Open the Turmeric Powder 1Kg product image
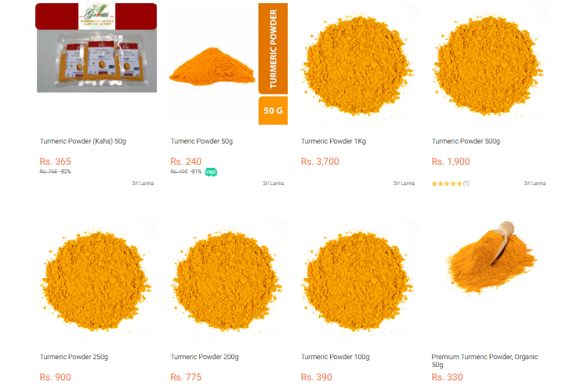 coord(358,64)
